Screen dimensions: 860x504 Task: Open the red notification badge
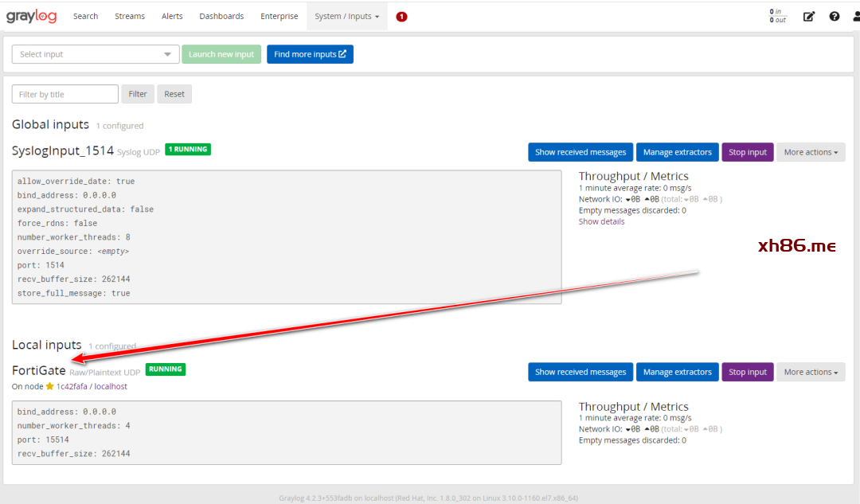pos(401,17)
